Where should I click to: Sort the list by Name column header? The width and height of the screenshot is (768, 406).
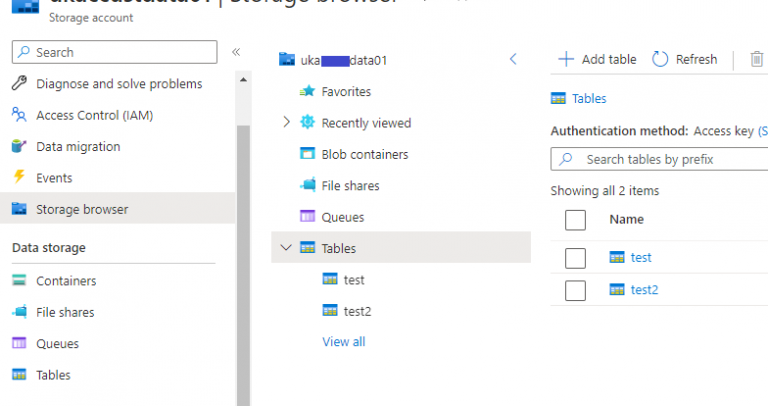click(x=626, y=219)
